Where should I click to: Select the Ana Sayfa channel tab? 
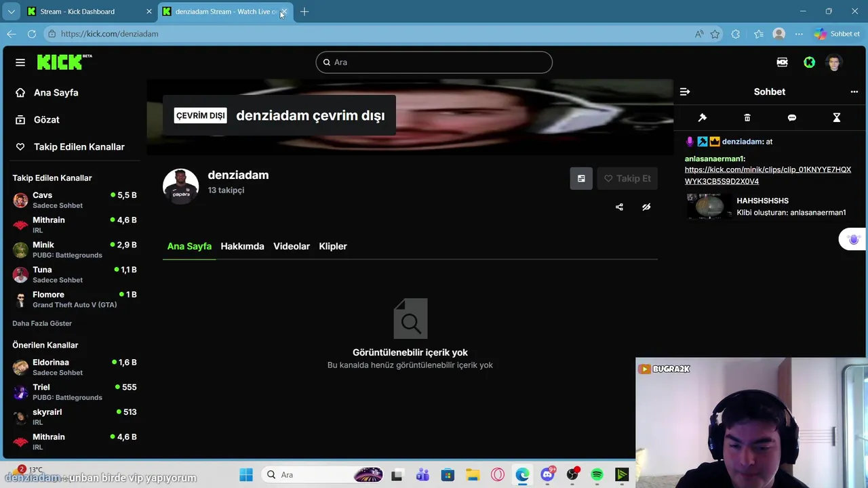189,246
